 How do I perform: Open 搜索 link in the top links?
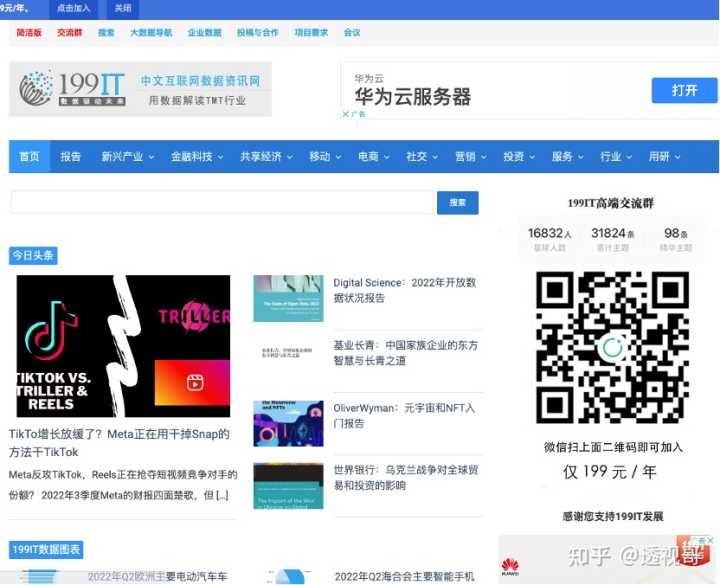(106, 33)
